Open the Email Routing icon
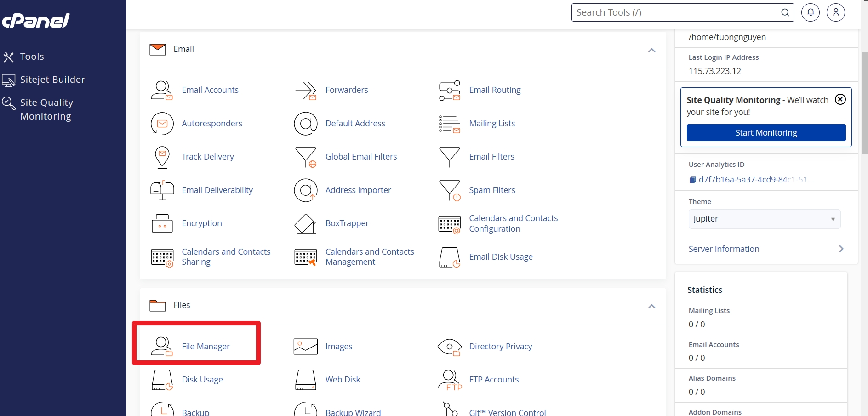 point(449,90)
